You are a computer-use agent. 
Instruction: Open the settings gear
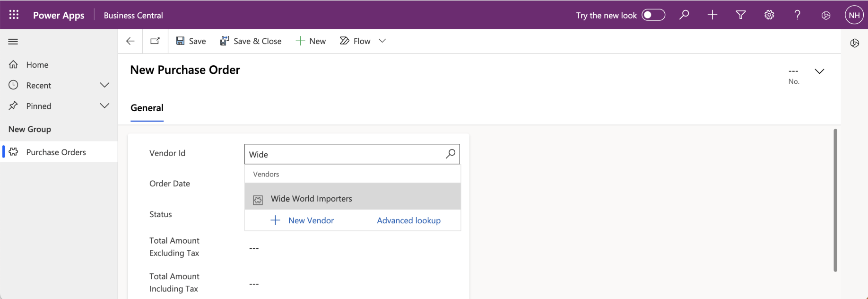pos(769,15)
